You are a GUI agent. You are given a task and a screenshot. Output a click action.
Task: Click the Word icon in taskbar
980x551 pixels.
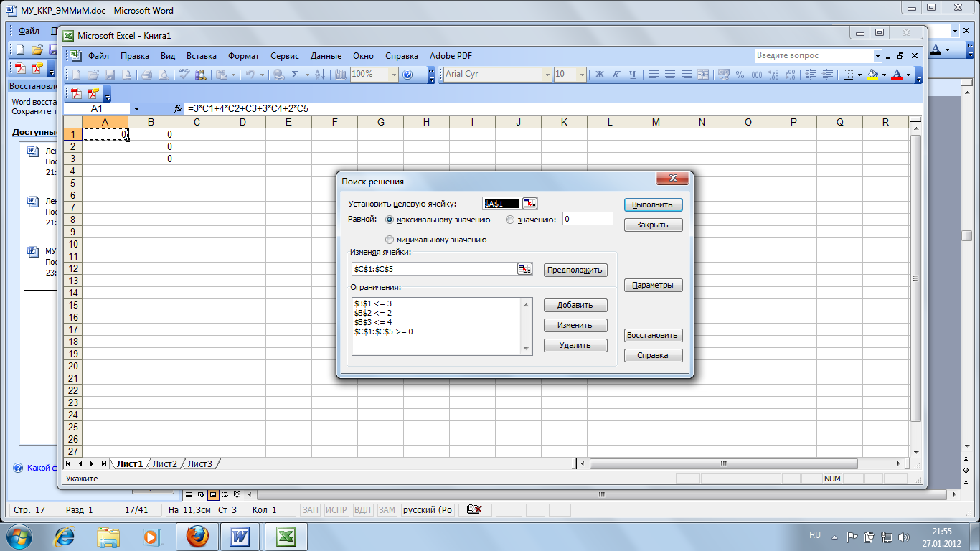(x=240, y=536)
